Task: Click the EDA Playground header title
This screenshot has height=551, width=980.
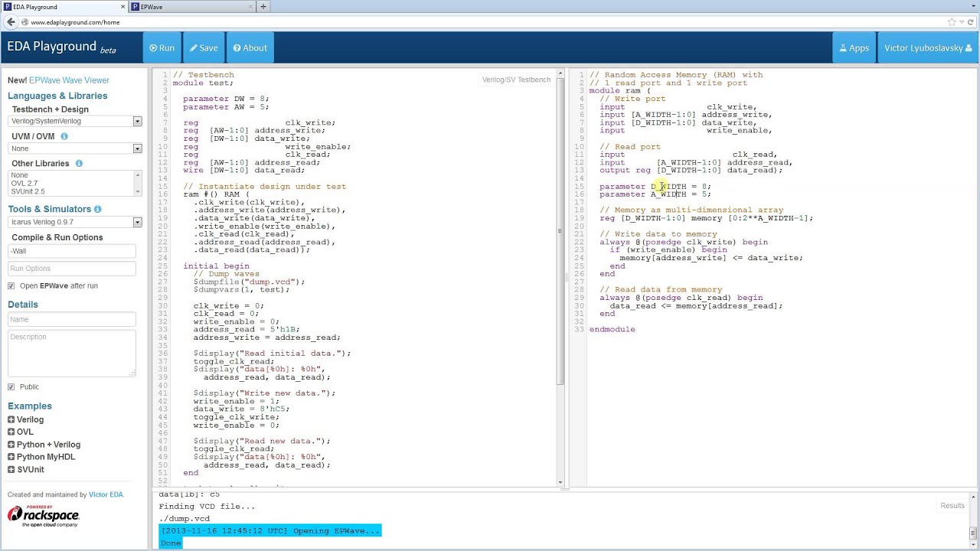Action: [61, 47]
